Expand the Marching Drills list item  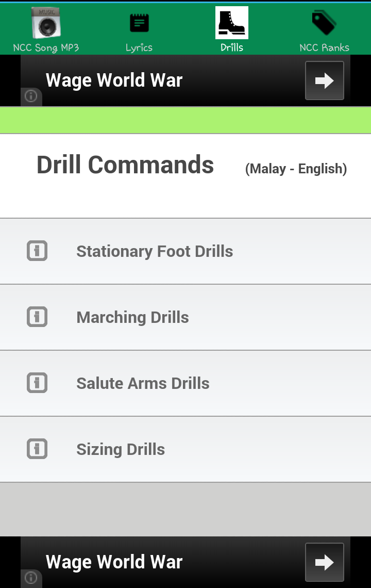[x=185, y=317]
